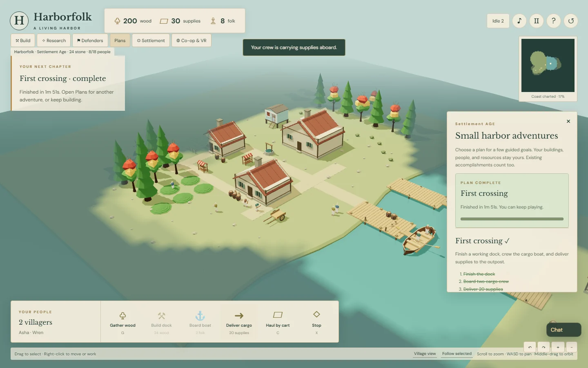Click the 'Coast charted · 17%' label

[548, 96]
